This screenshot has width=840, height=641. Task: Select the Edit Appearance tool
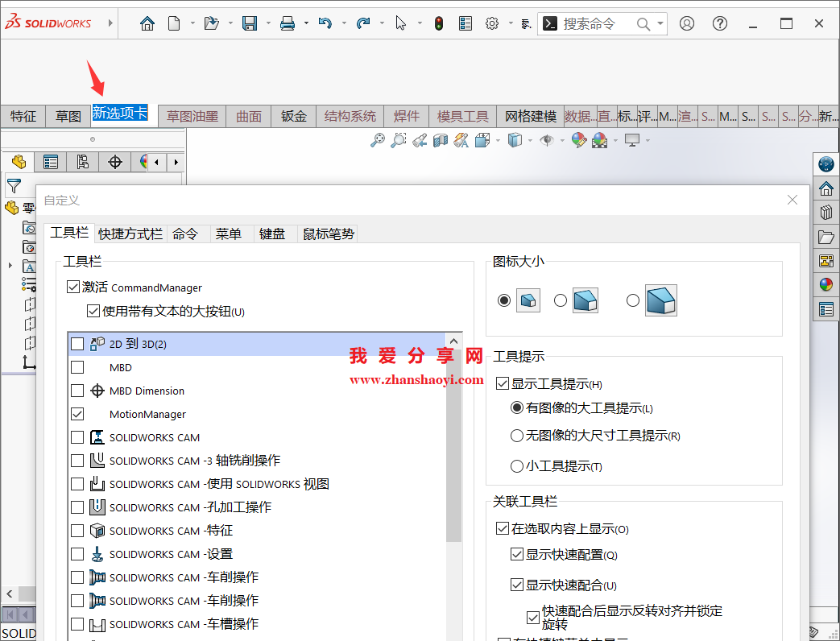pos(578,139)
